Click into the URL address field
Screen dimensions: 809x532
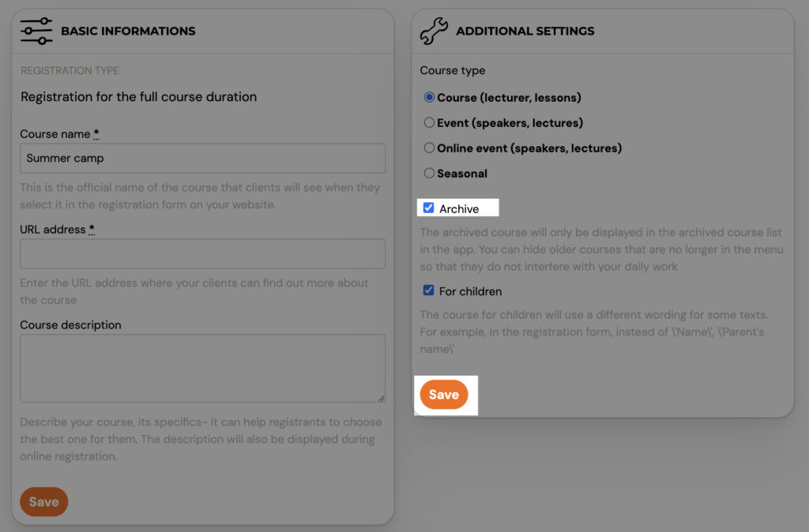click(x=203, y=253)
